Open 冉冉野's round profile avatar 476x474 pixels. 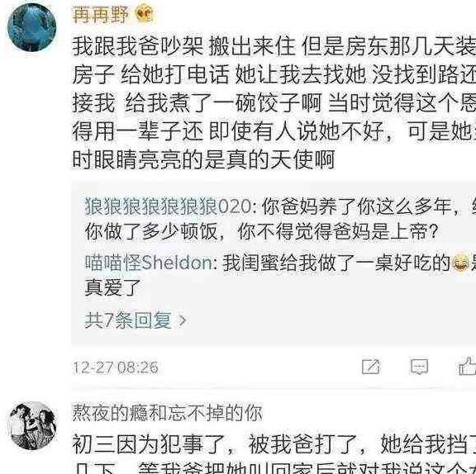pos(32,27)
